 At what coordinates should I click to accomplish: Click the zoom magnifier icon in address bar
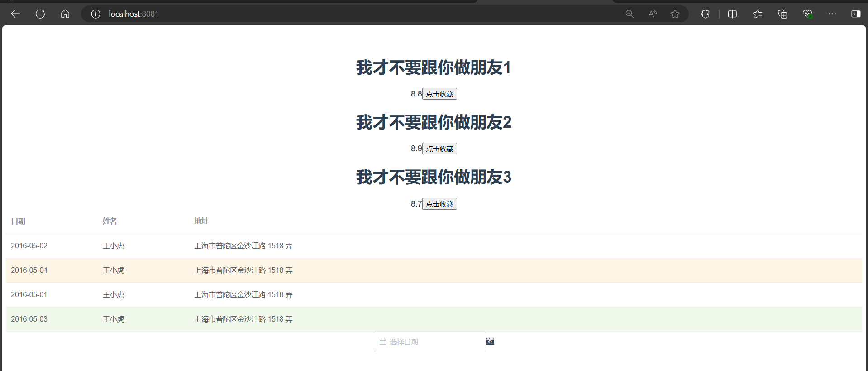pos(630,14)
